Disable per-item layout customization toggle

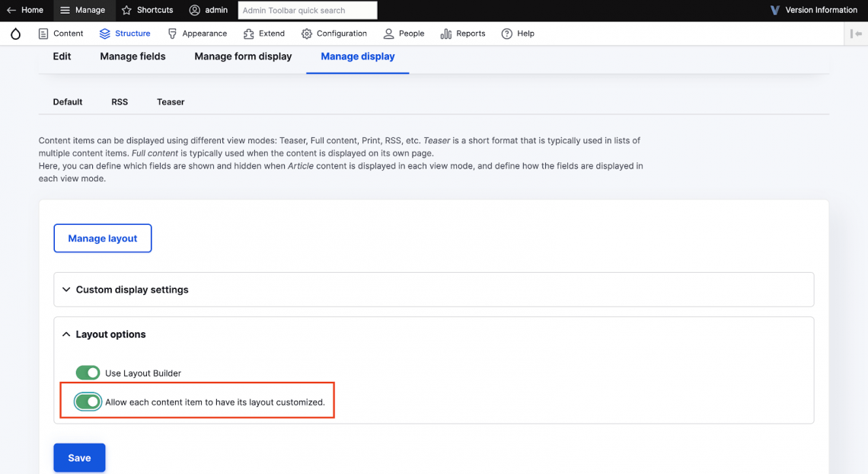pyautogui.click(x=88, y=402)
